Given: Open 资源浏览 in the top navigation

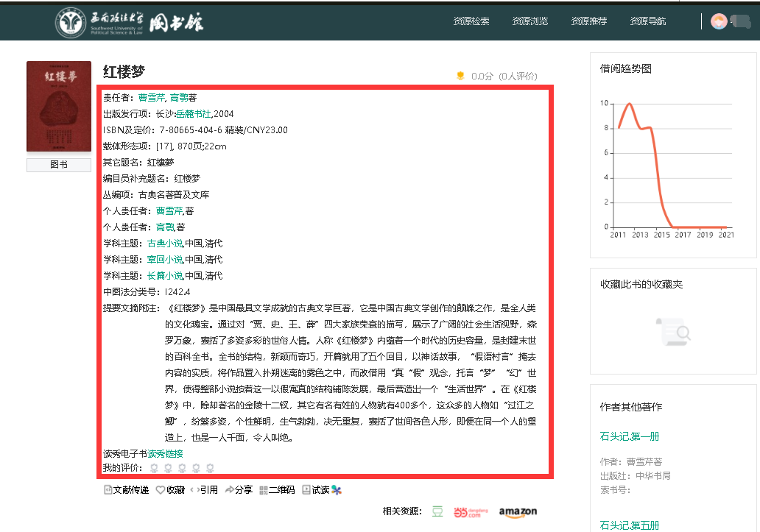Looking at the screenshot, I should click(530, 21).
